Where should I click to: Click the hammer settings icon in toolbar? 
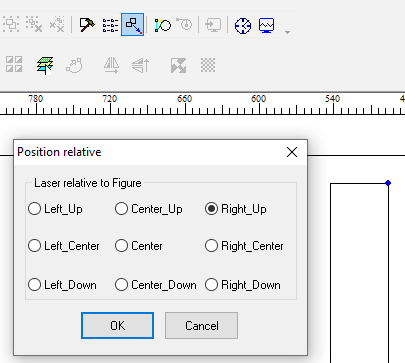click(87, 25)
